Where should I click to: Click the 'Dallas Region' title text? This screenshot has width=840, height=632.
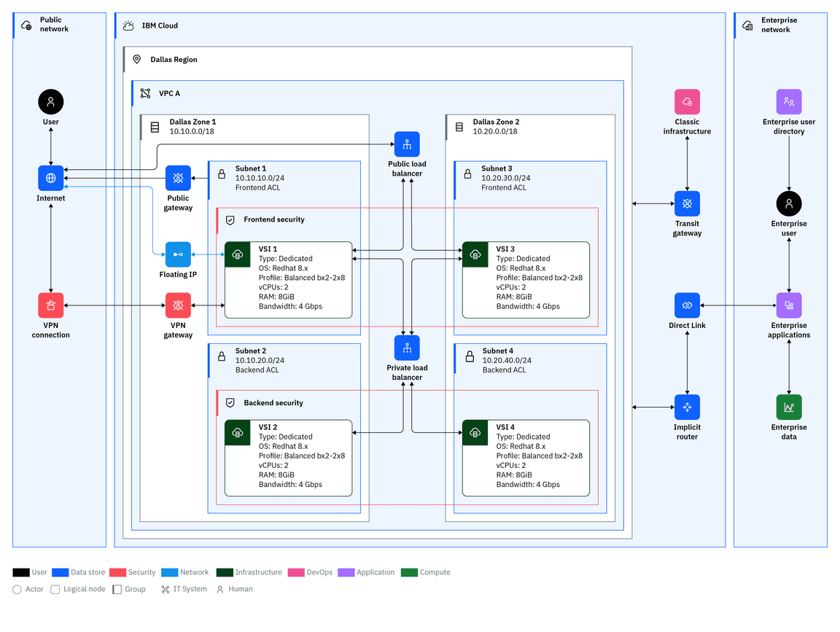[x=174, y=60]
